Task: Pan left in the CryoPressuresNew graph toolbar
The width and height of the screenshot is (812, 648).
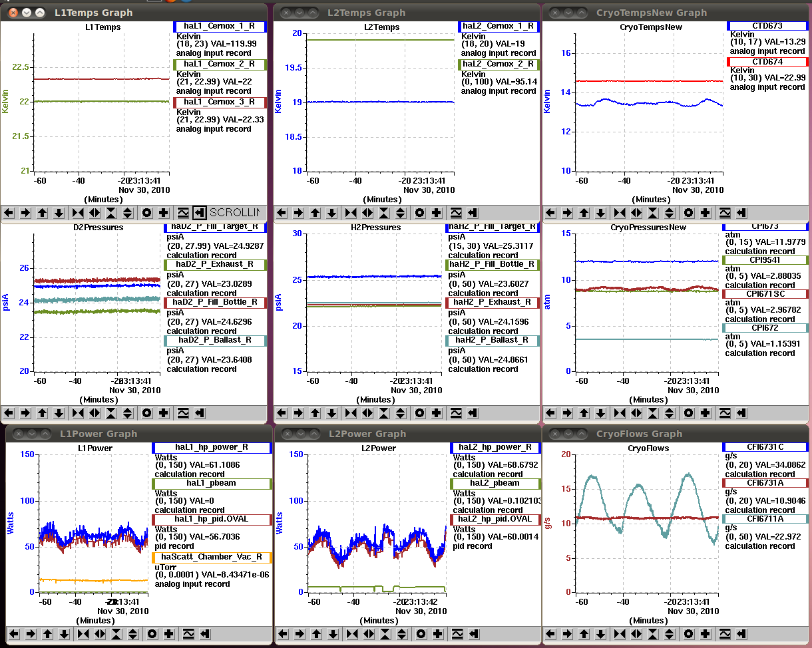Action: pos(551,413)
